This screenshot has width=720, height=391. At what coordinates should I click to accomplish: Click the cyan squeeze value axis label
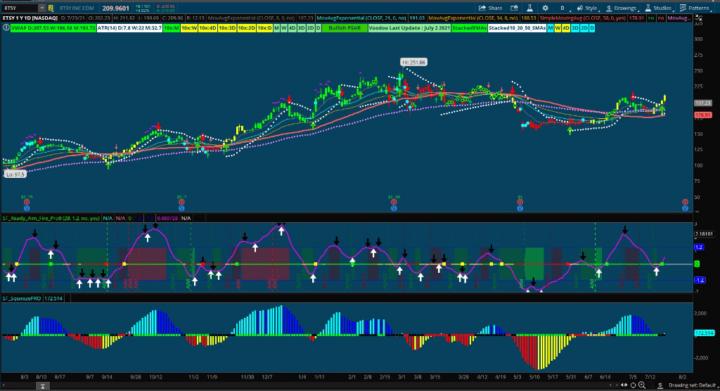point(704,333)
